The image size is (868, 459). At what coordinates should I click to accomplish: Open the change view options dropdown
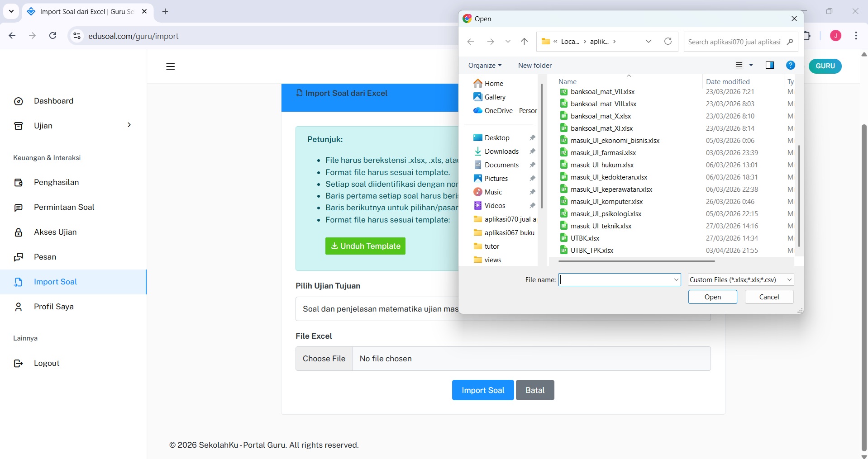pos(751,66)
